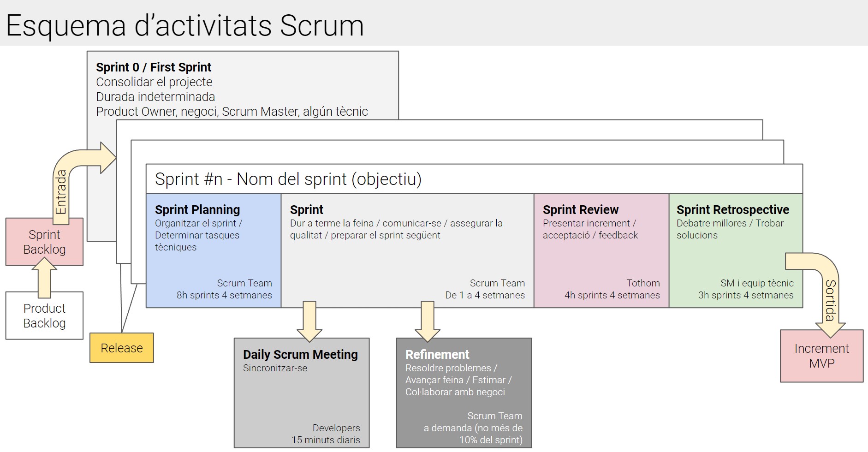Click "8h sprints 4 setmanes" in Sprint Planning

[224, 295]
